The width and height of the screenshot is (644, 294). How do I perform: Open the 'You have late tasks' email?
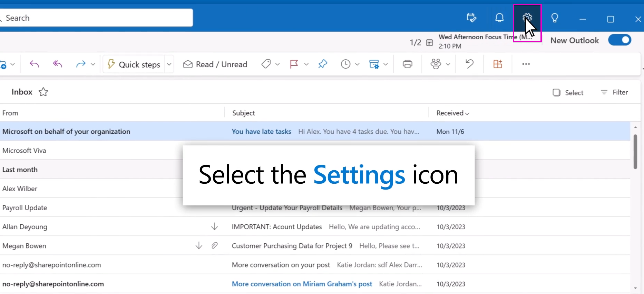[x=315, y=131]
